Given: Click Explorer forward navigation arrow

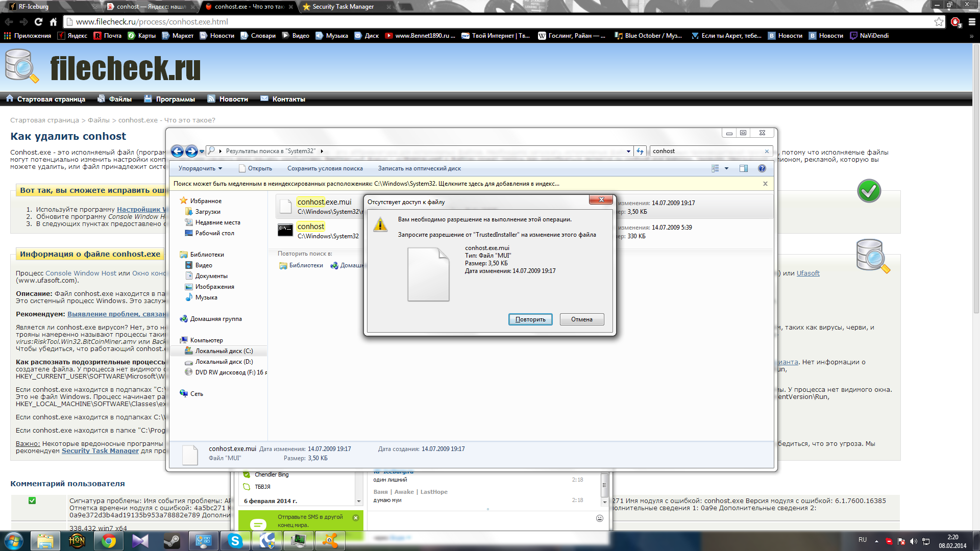Looking at the screenshot, I should coord(191,151).
